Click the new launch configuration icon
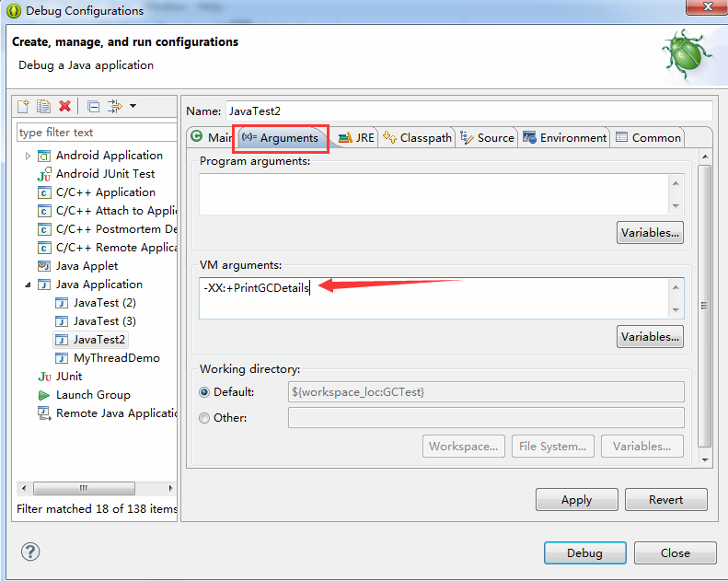This screenshot has width=728, height=581. [x=25, y=106]
